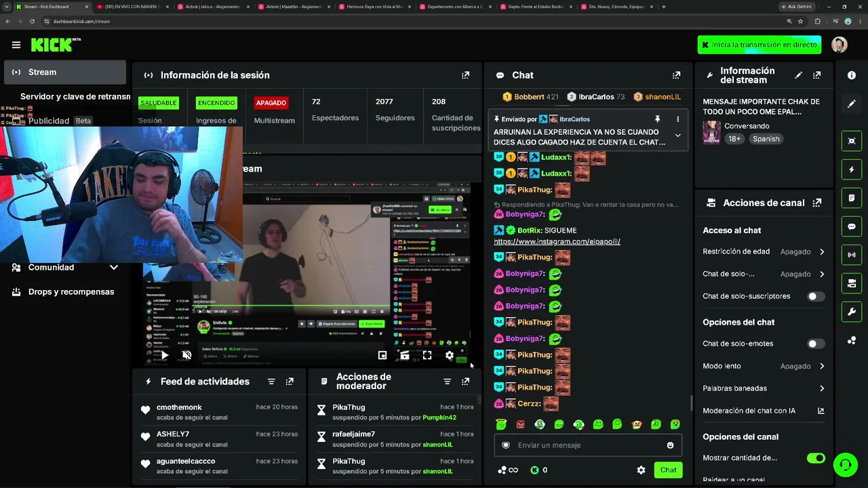
Task: Click the broadcast signal icon in right sidebar
Action: [852, 255]
